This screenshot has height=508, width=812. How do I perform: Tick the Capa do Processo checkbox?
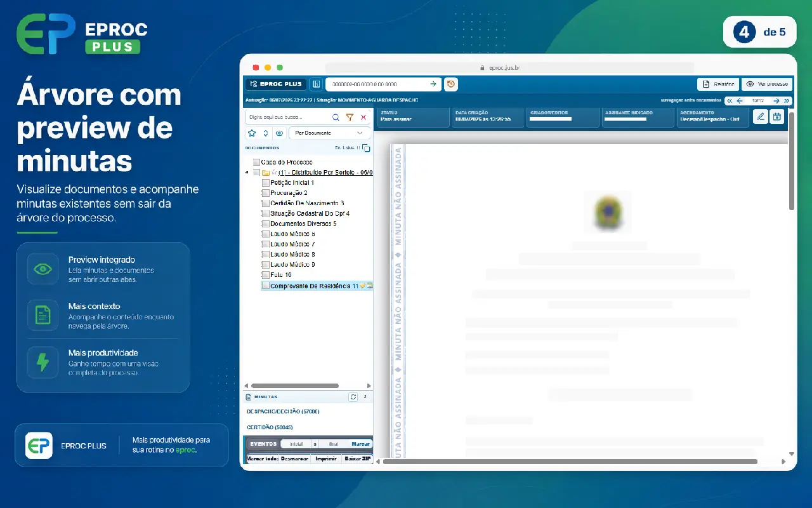256,163
